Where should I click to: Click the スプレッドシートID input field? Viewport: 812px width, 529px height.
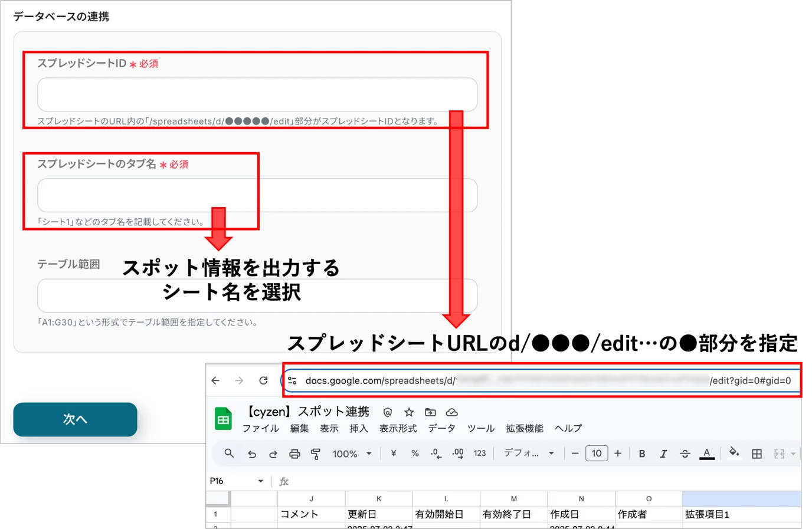[257, 94]
